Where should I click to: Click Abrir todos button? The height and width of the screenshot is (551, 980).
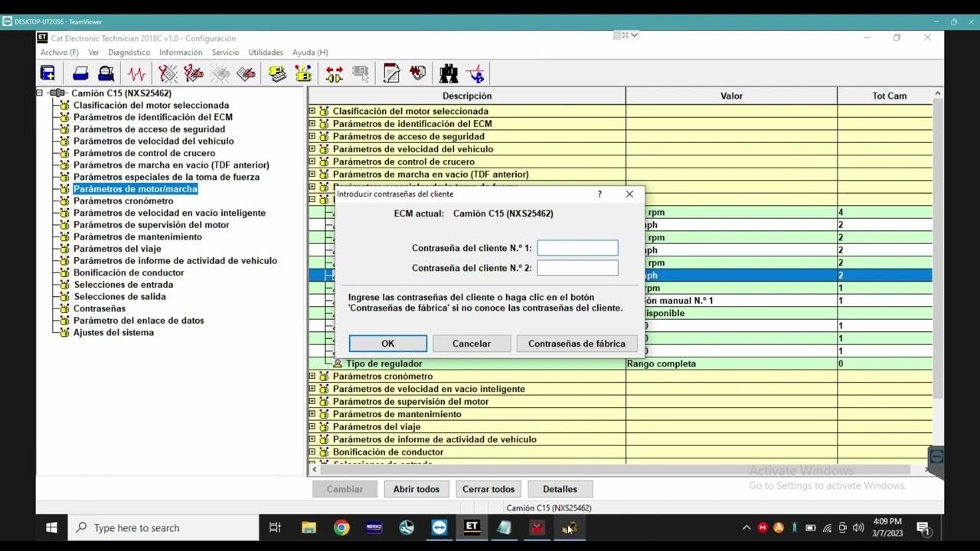416,489
